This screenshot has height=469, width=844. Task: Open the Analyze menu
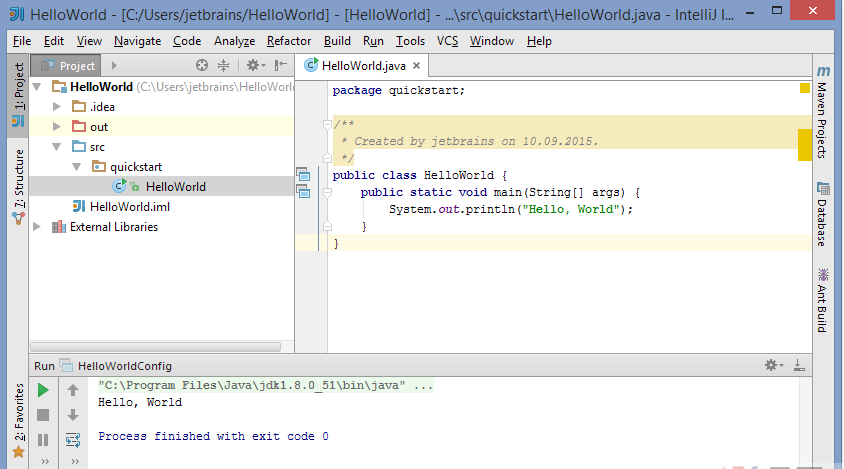234,41
